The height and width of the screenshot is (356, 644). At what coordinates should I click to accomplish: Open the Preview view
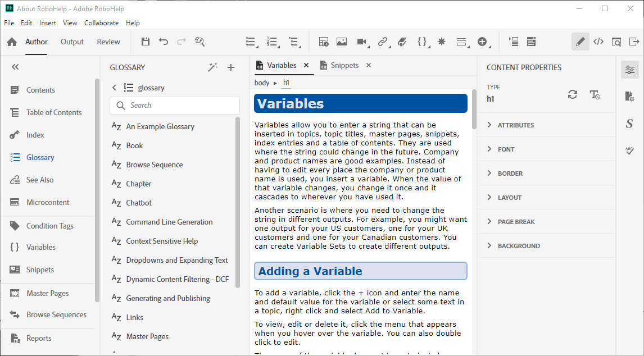click(616, 42)
